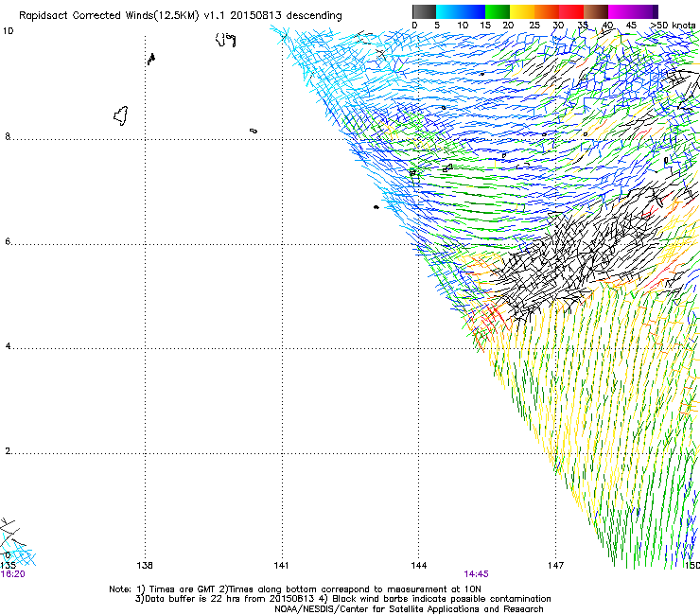The image size is (700, 615).
Task: Click the legend label '45'
Action: [631, 26]
